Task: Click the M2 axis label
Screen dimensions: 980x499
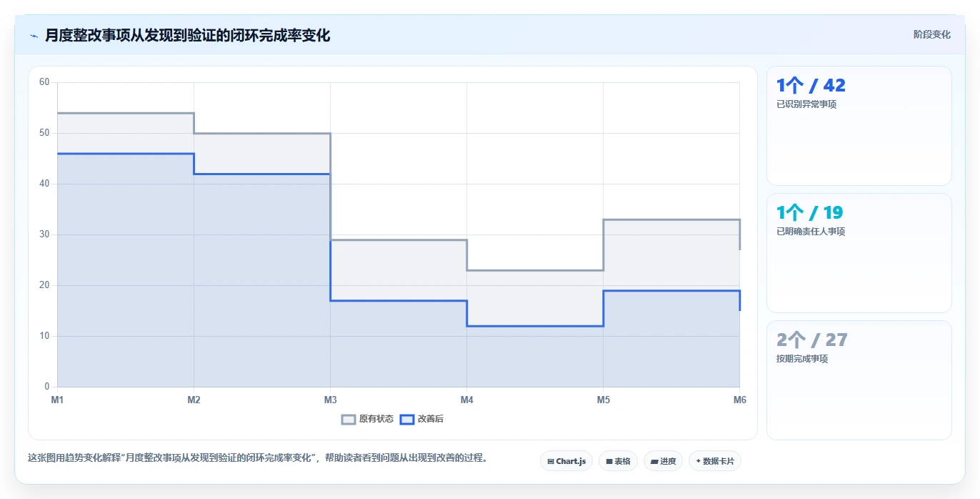Action: pos(194,400)
